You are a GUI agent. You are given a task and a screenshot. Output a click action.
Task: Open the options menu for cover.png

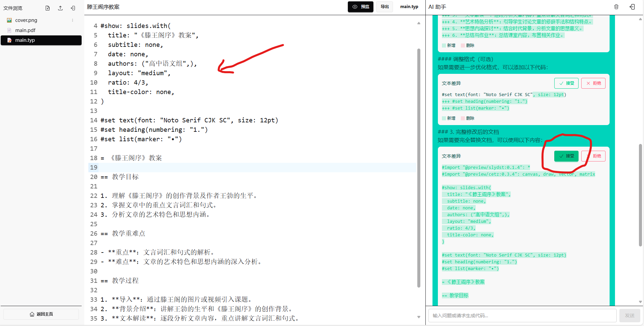(x=72, y=20)
